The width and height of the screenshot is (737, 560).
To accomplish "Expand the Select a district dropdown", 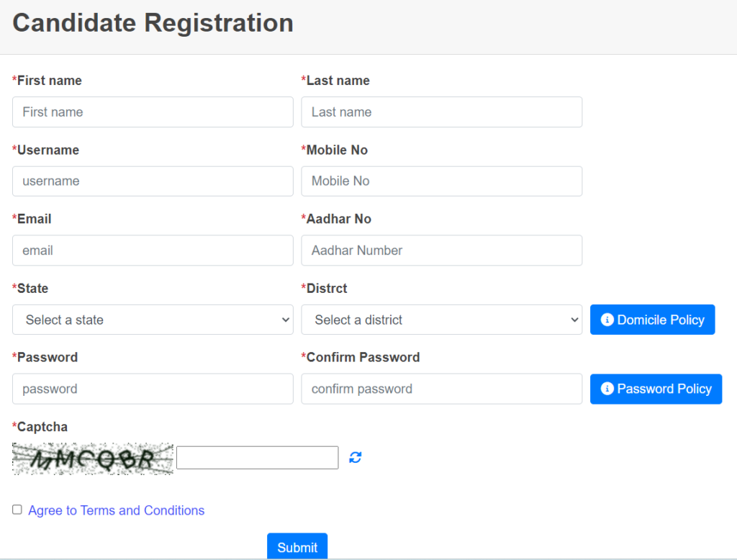I will [x=441, y=320].
